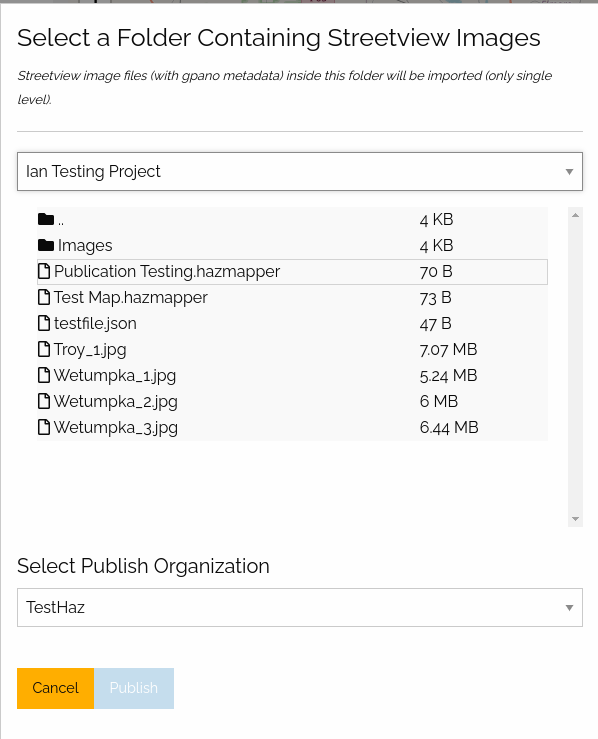Expand the TestHaz organization dropdown

tap(300, 608)
